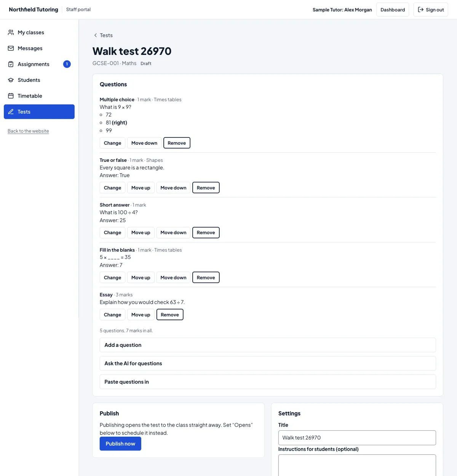457x476 pixels.
Task: Change the Short answer question
Action: click(112, 233)
